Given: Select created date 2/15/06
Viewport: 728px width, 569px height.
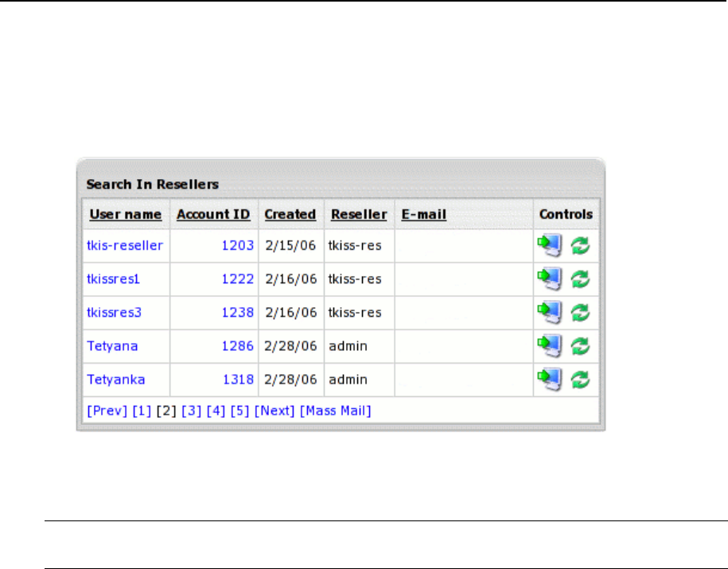Looking at the screenshot, I should pos(290,245).
